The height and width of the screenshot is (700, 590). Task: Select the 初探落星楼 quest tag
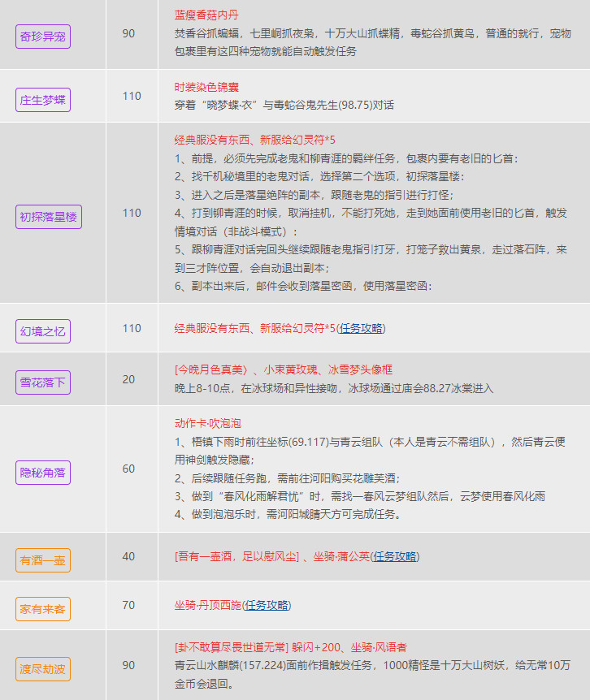[x=49, y=217]
